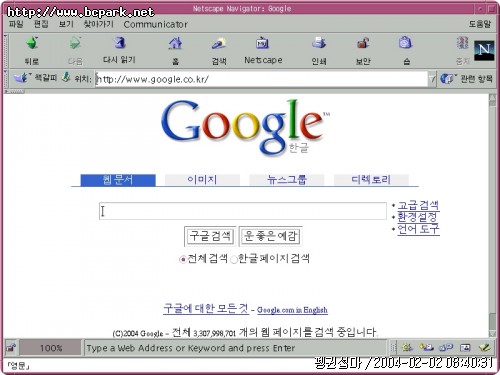Click the Netscape N logo animation
This screenshot has height=375, width=500.
[484, 50]
